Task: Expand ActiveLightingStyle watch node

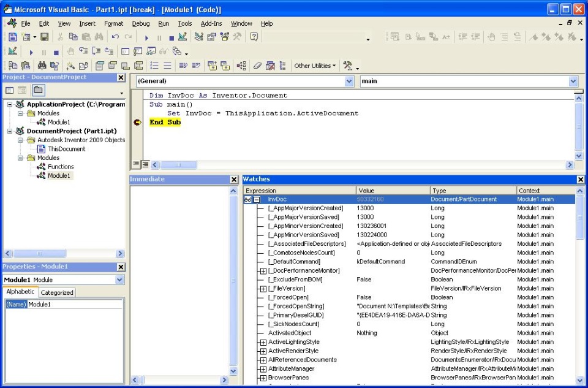Action: tap(263, 342)
